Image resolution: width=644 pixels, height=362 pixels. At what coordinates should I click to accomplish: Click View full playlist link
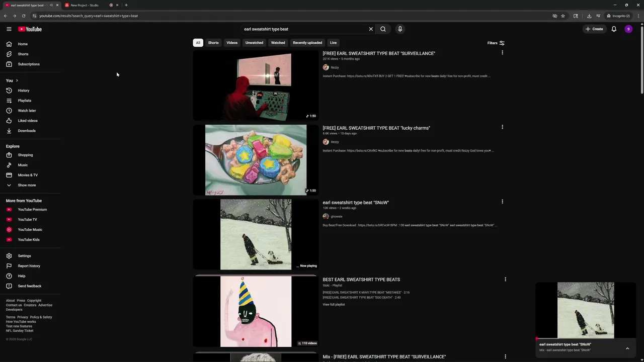coord(334,304)
